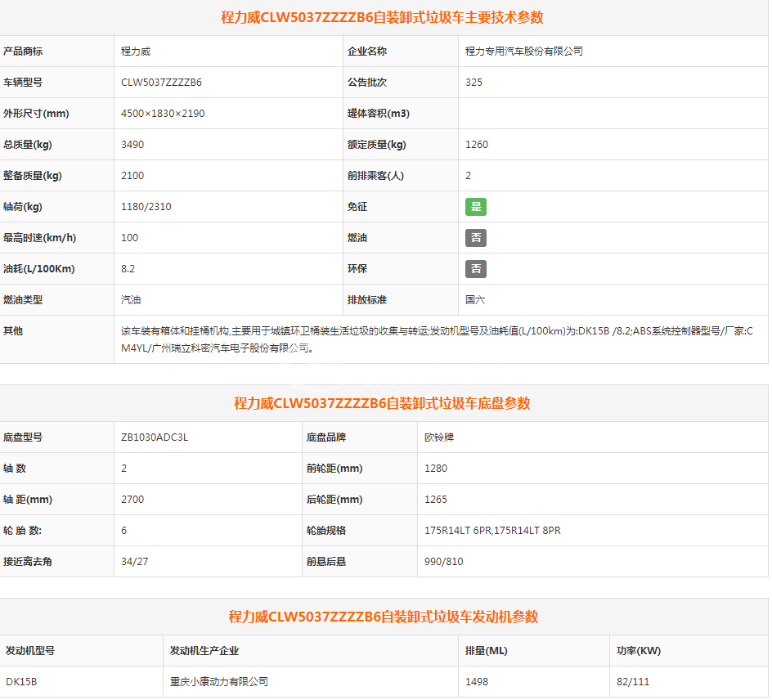Click front track value 1280
Viewport: 772px width, 700px height.
pyautogui.click(x=436, y=468)
